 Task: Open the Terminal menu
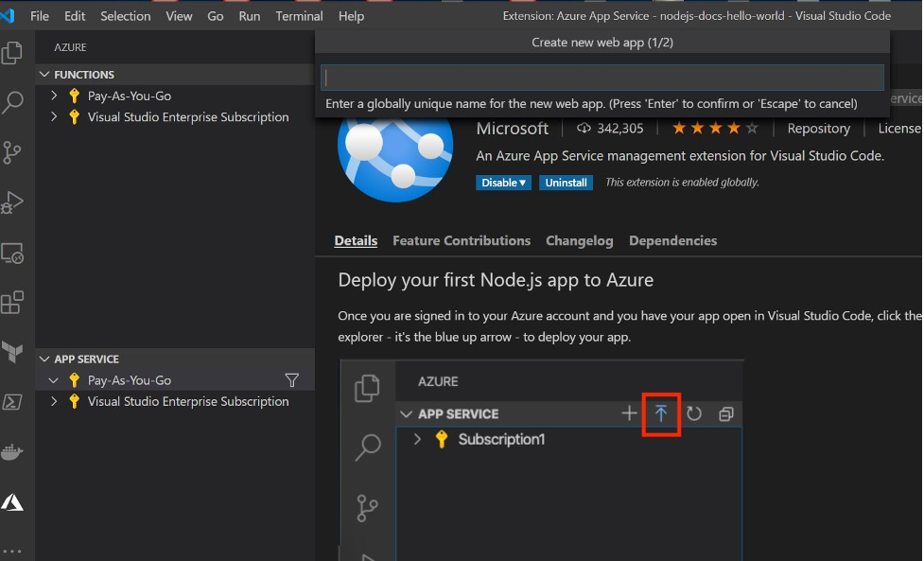pyautogui.click(x=300, y=16)
